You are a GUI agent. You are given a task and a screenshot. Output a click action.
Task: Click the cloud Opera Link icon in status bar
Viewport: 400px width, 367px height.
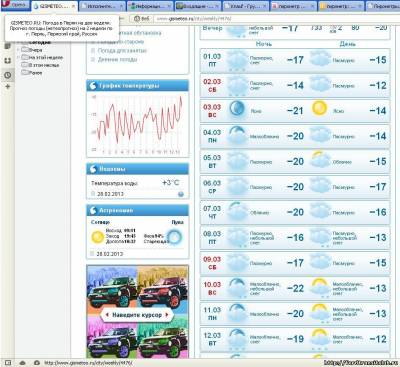pyautogui.click(x=22, y=363)
